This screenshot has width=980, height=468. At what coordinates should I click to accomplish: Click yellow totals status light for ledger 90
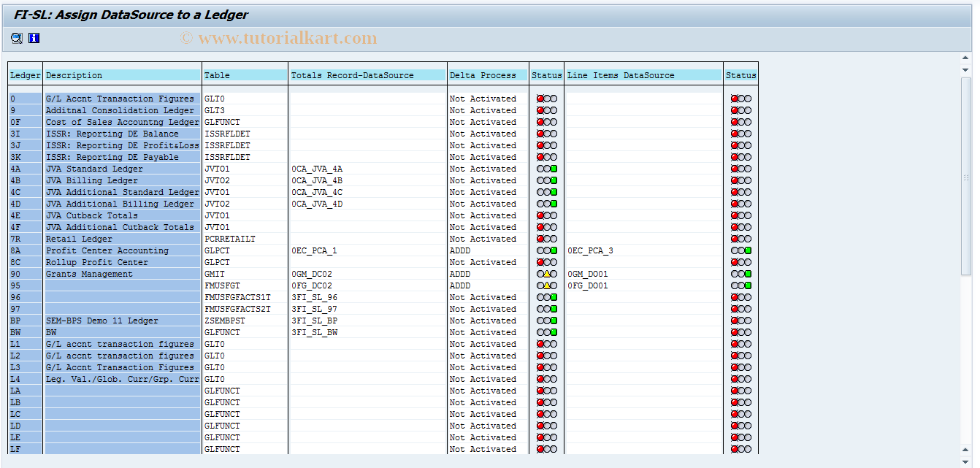(x=547, y=274)
